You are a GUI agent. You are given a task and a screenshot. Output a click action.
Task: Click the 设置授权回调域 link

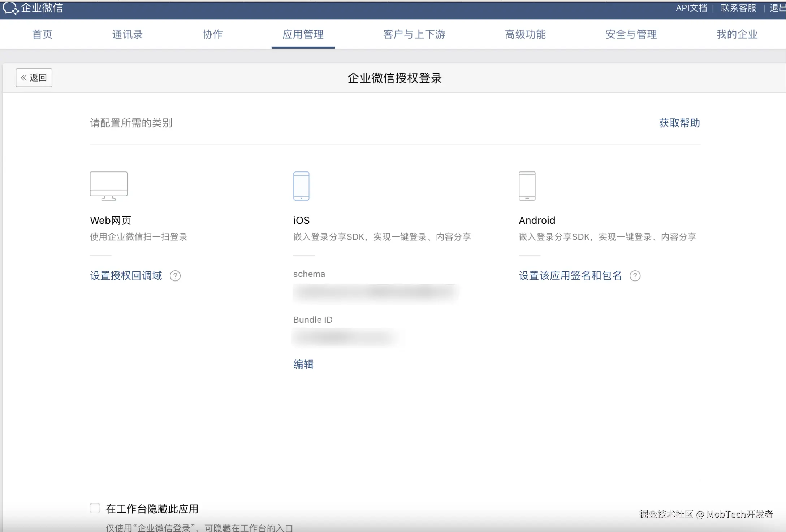click(126, 276)
